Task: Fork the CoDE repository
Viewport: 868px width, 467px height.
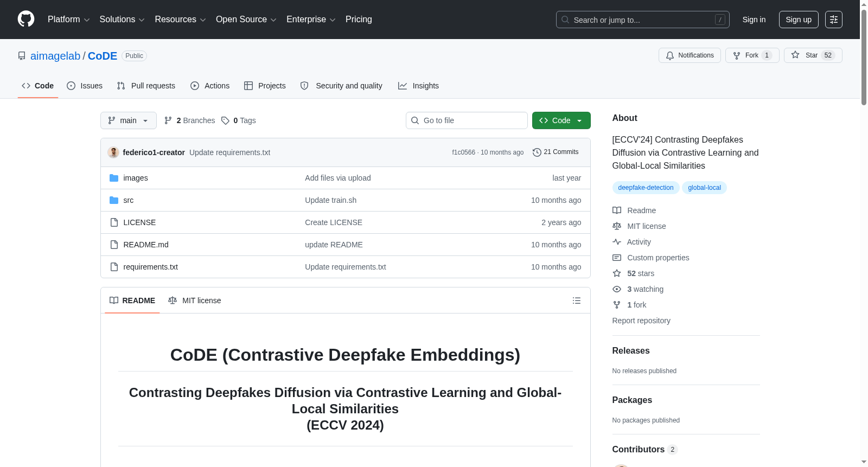Action: coord(752,55)
